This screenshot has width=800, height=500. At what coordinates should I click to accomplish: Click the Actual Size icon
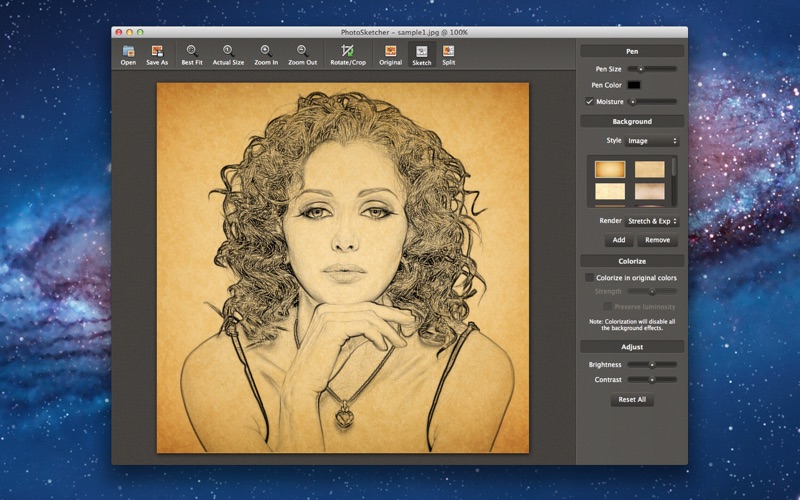[228, 51]
